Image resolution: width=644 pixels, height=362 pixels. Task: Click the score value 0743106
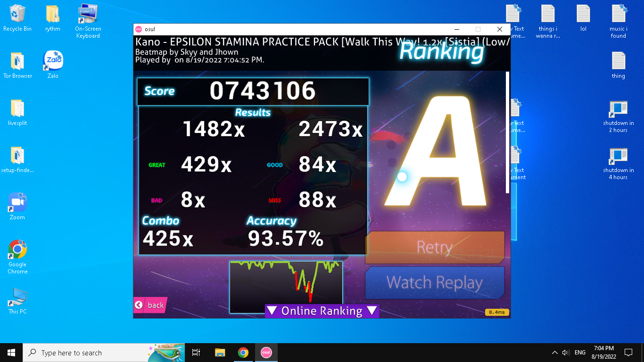click(263, 90)
